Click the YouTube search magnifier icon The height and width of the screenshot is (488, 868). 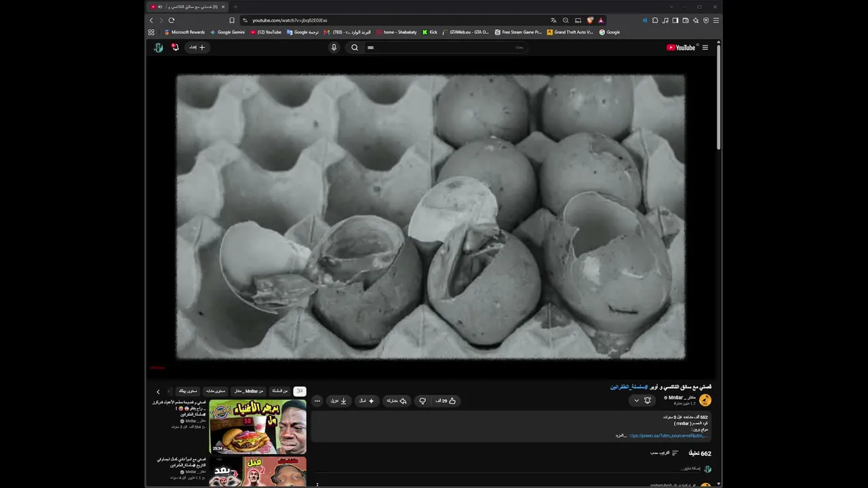tap(355, 47)
